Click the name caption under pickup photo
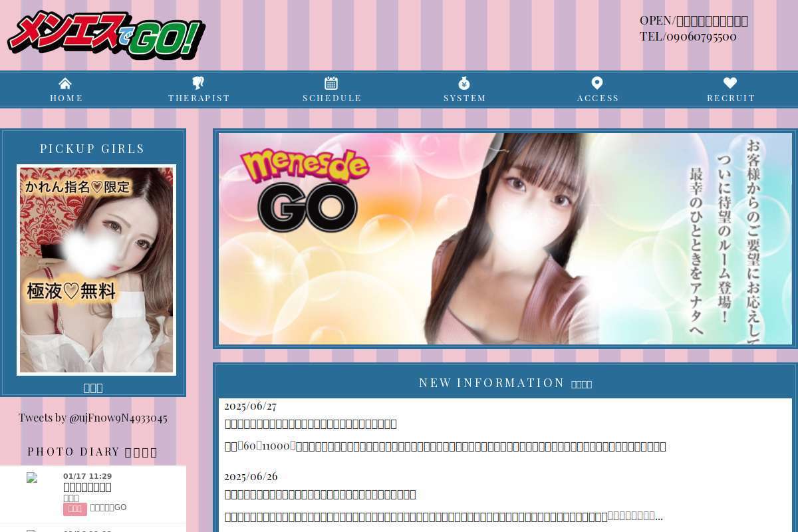 pyautogui.click(x=93, y=388)
